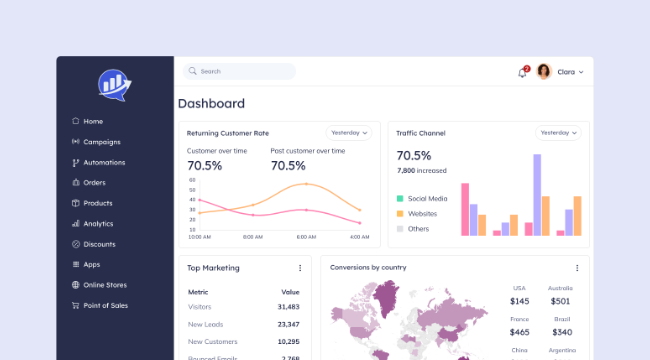Screen dimensions: 650x360
Task: Open the Online Stores globe icon
Action: click(x=75, y=285)
